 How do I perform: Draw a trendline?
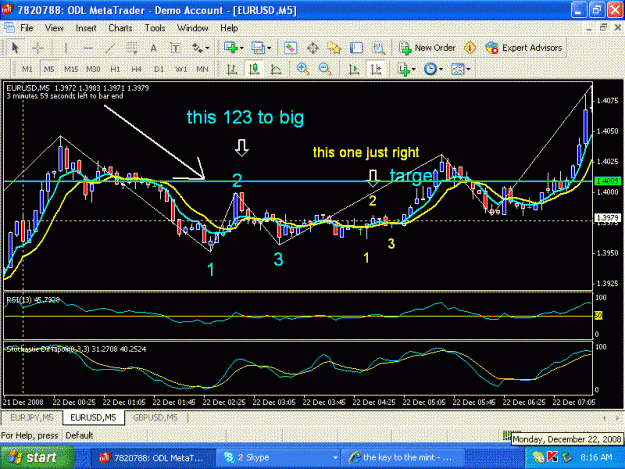tap(110, 48)
